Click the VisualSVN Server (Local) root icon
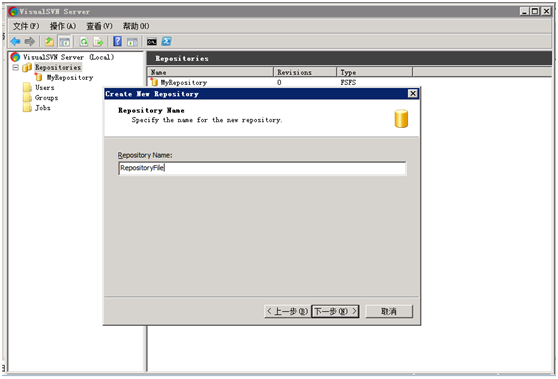 coord(15,57)
